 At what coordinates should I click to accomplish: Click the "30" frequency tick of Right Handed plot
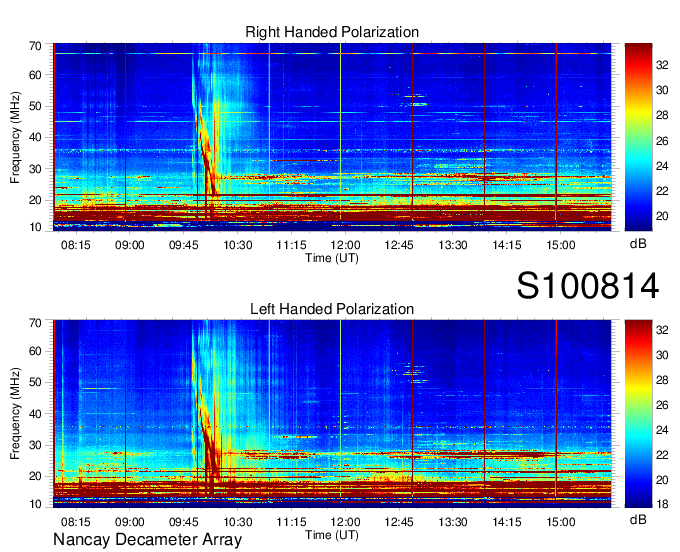point(35,169)
